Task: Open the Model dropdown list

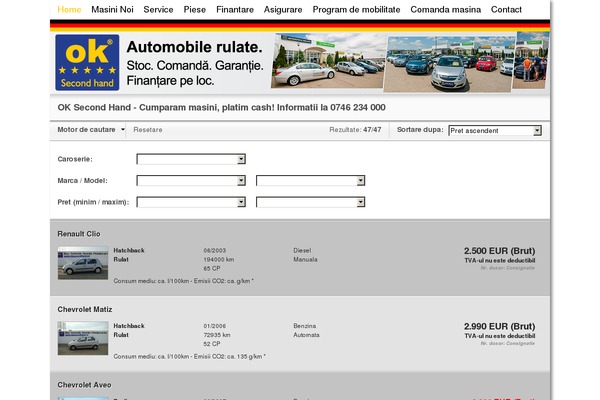Action: click(310, 180)
